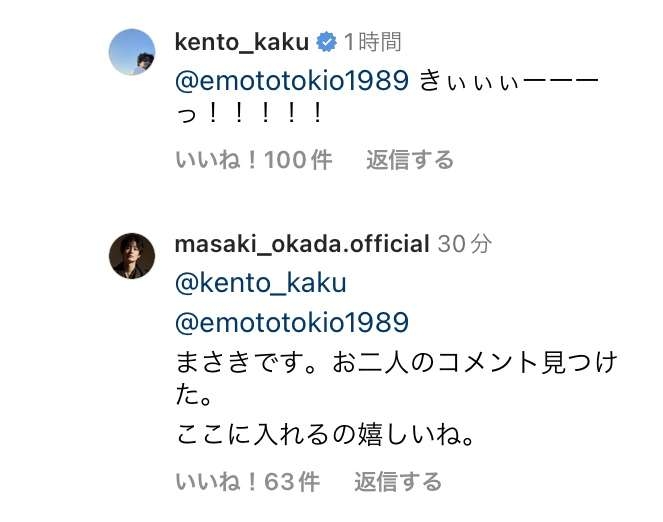Show the いいね！63件 likes list
Viewport: 663px width, 522px height.
[247, 482]
